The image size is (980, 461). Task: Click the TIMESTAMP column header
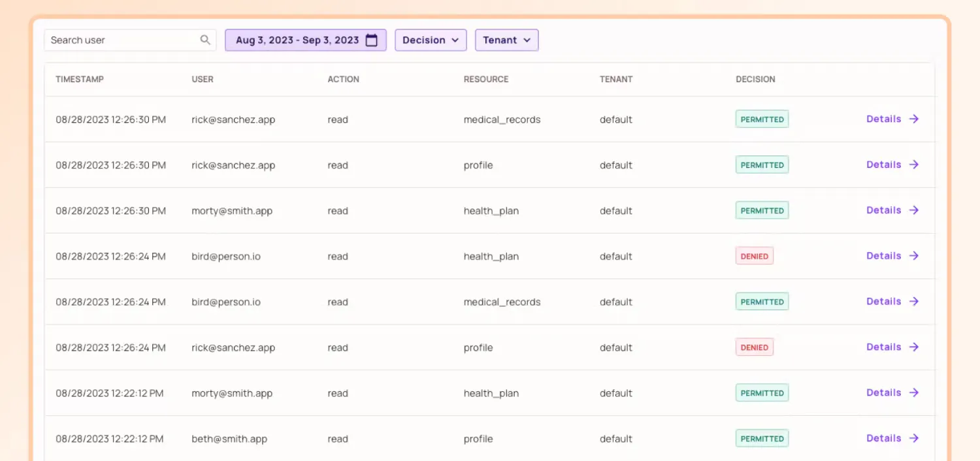tap(80, 79)
